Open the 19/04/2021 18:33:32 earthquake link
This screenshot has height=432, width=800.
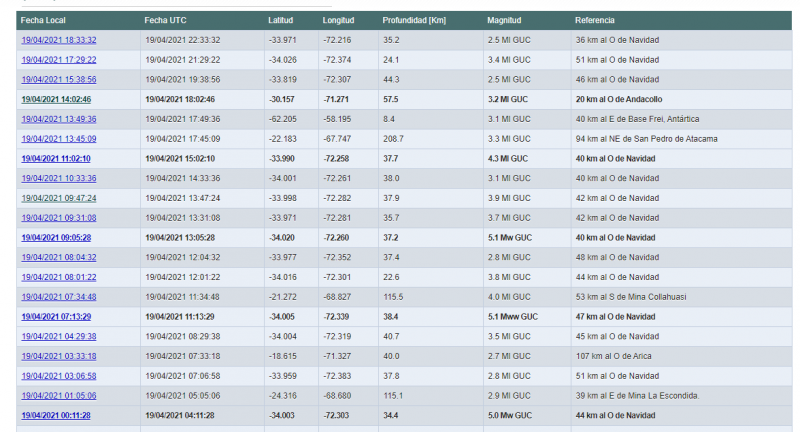click(x=58, y=40)
